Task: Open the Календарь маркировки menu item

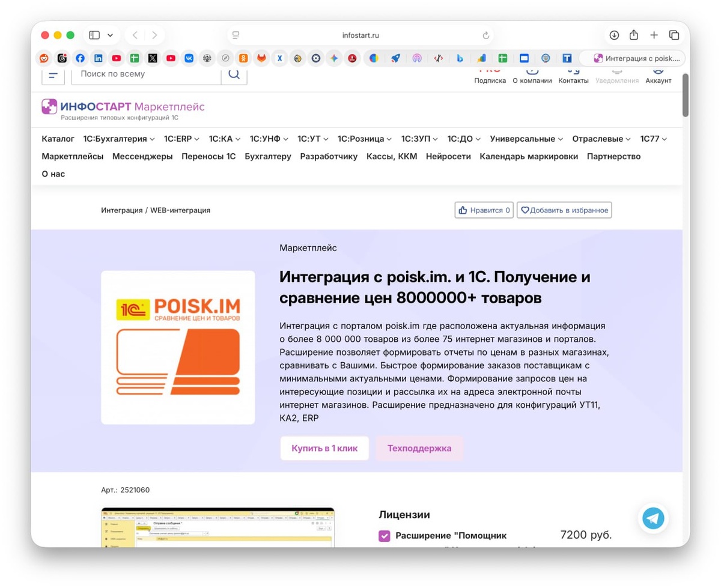Action: pyautogui.click(x=529, y=156)
